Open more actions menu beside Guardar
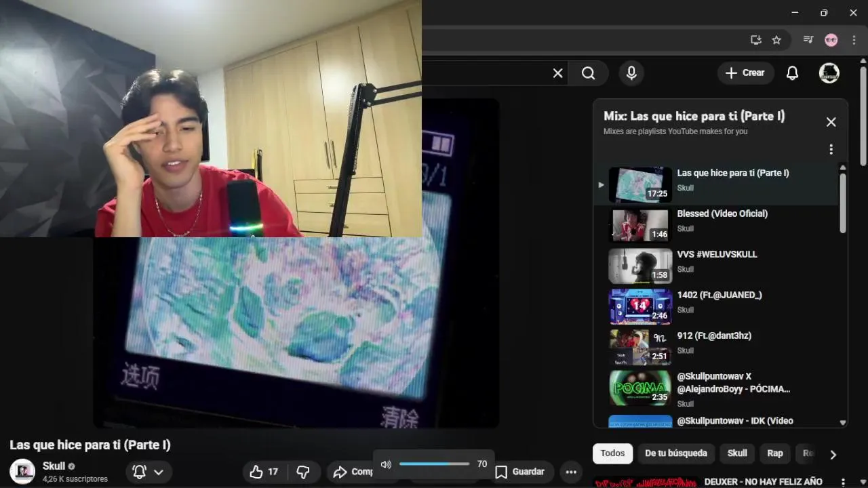The height and width of the screenshot is (488, 868). coord(571,472)
